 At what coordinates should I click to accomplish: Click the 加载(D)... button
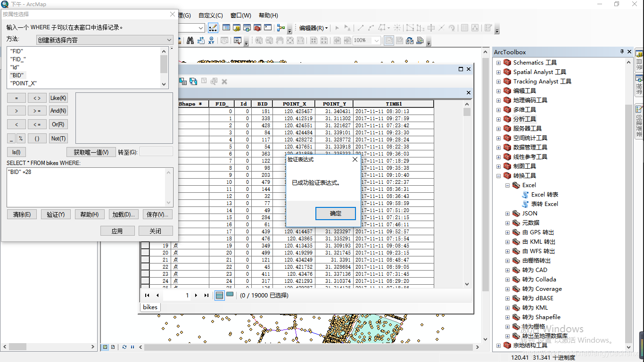(x=124, y=214)
